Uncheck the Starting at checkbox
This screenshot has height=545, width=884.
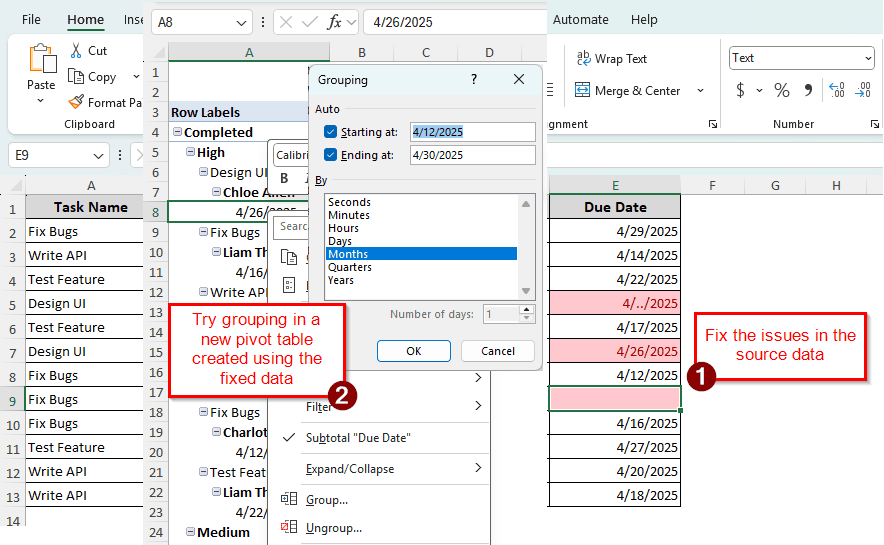coord(331,132)
